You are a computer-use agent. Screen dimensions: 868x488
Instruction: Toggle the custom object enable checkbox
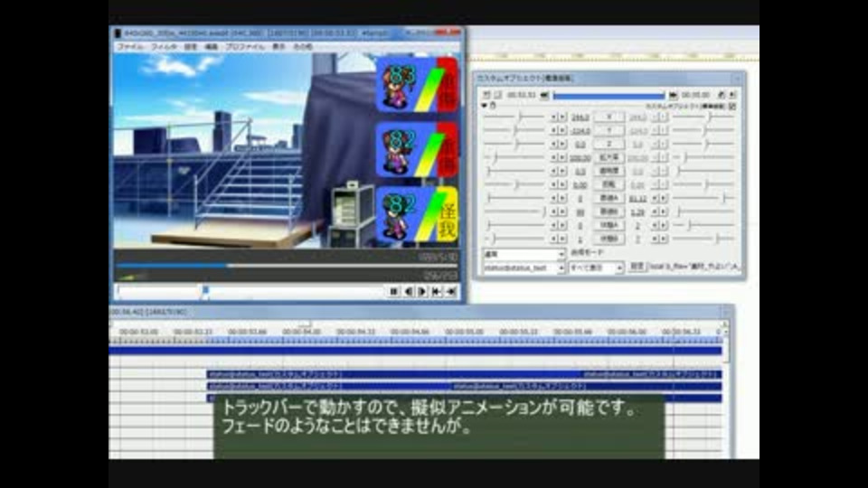(732, 106)
